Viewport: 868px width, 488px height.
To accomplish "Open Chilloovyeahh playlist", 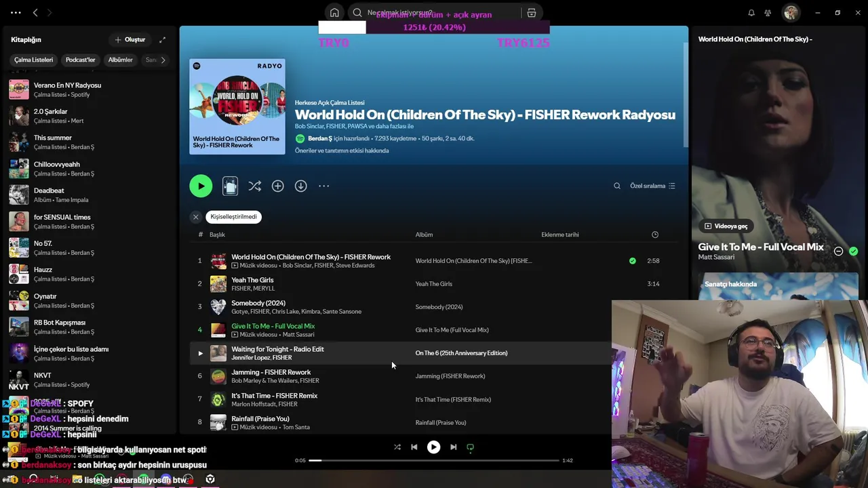I will pos(90,169).
